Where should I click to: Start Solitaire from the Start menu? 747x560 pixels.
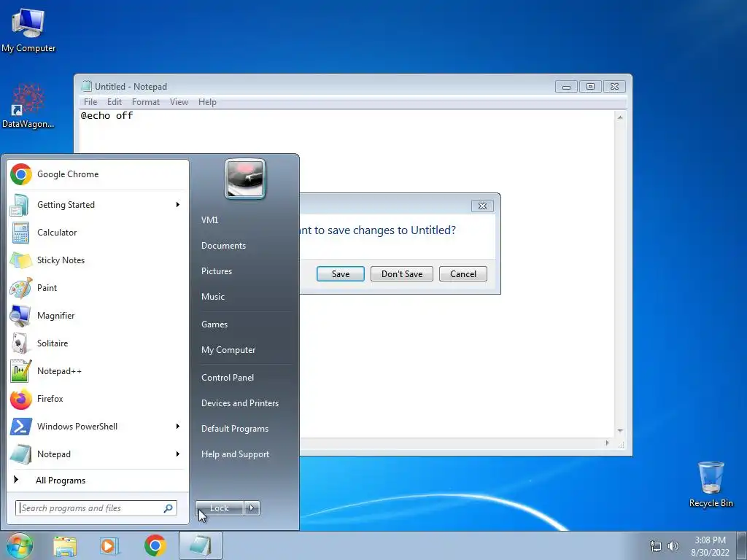pyautogui.click(x=98, y=343)
